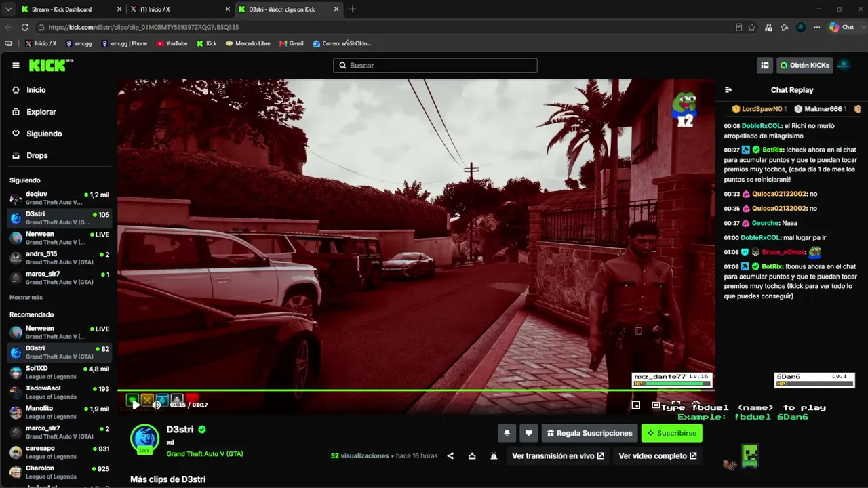Image resolution: width=868 pixels, height=488 pixels.
Task: Open Charolon recommended channel
Action: click(59, 472)
